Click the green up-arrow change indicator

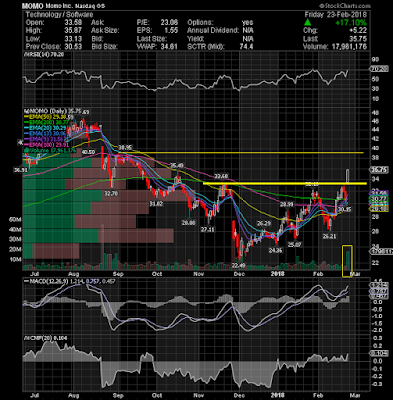(308, 23)
